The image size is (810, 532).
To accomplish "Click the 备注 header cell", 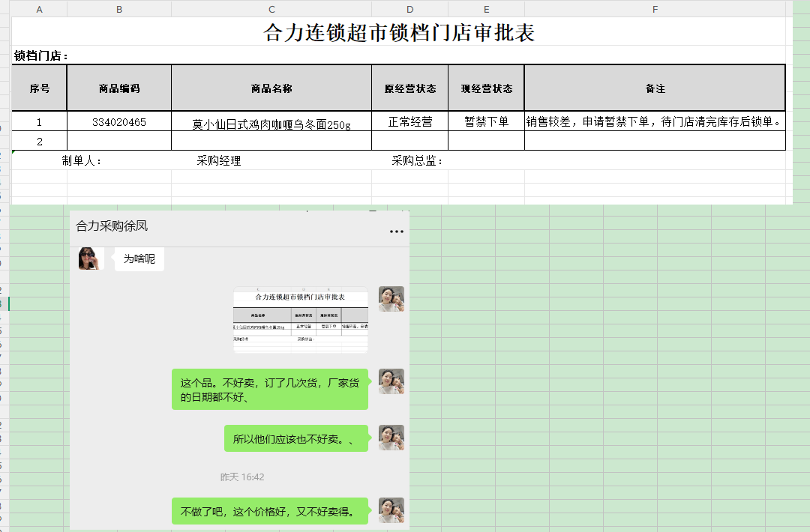I will pos(655,88).
